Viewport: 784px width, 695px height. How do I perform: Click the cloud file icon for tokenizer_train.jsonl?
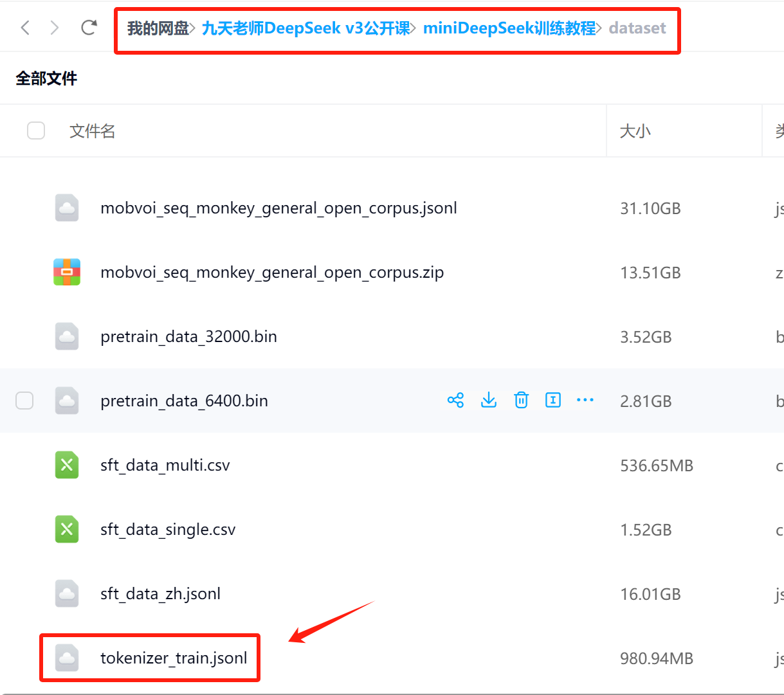(66, 658)
